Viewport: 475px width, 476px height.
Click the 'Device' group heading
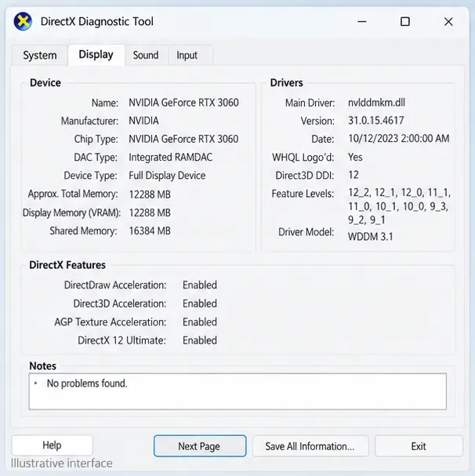[x=45, y=82]
